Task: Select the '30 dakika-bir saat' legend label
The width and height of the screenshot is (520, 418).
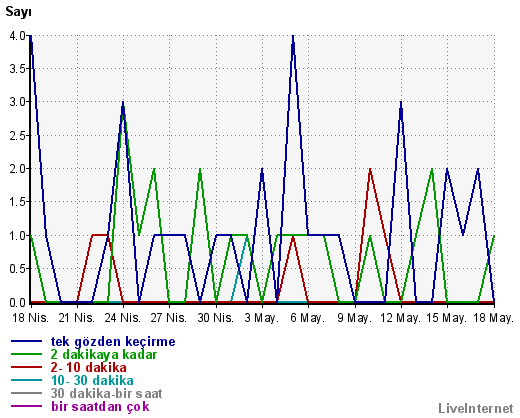Action: (106, 393)
